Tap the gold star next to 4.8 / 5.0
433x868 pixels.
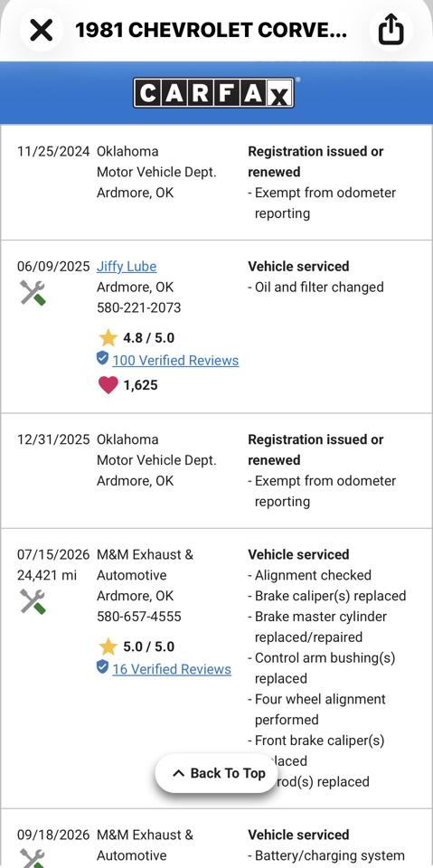108,337
